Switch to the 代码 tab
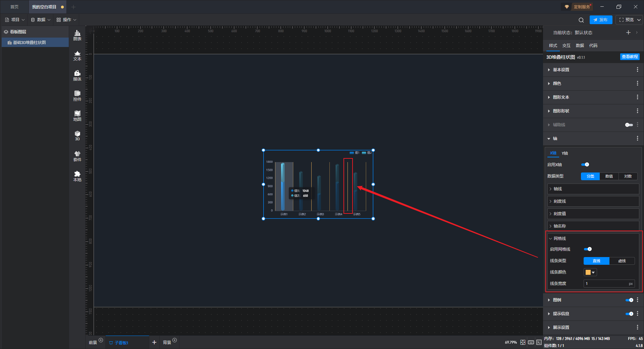644x349 pixels. click(x=593, y=46)
